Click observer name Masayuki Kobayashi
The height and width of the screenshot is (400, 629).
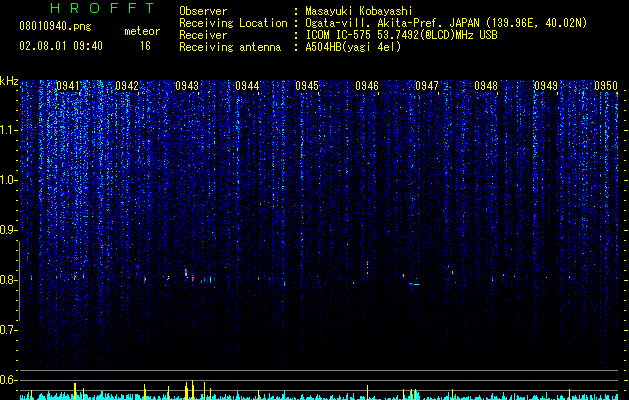pos(359,11)
